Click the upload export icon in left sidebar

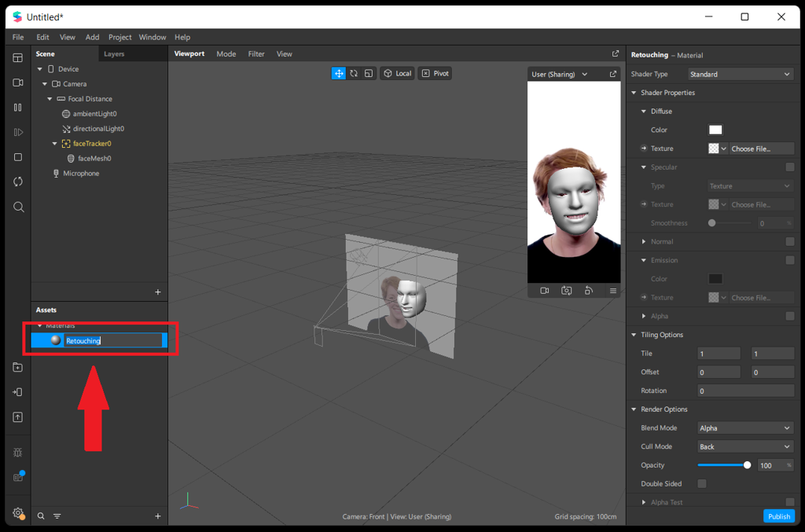(x=18, y=417)
